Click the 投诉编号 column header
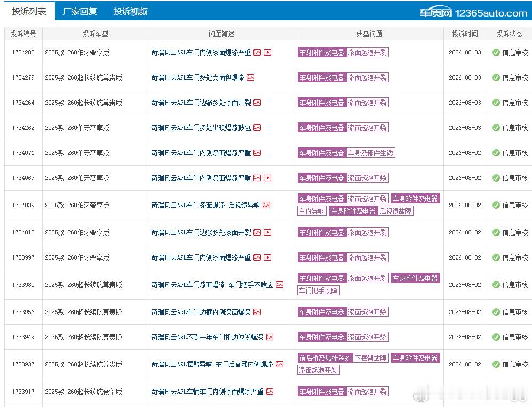This screenshot has width=532, height=407. (x=24, y=34)
